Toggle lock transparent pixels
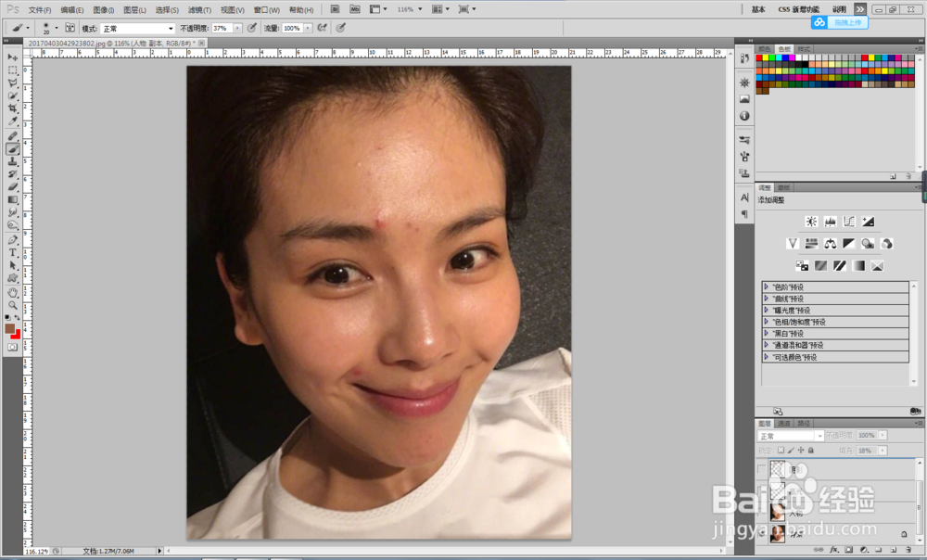The image size is (927, 560). (781, 451)
